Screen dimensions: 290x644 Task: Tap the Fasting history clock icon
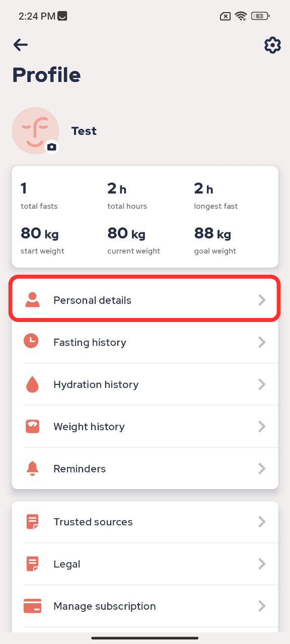click(x=31, y=342)
